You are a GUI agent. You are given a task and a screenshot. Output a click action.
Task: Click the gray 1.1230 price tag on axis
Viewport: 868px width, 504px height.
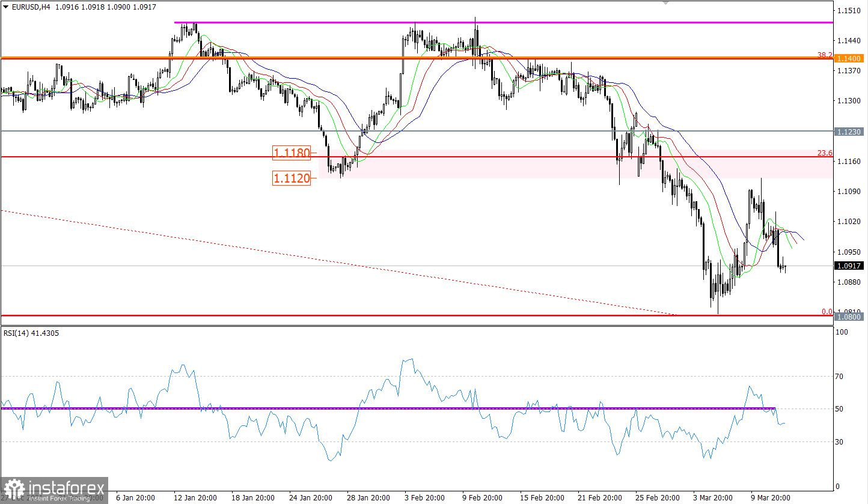(x=850, y=131)
